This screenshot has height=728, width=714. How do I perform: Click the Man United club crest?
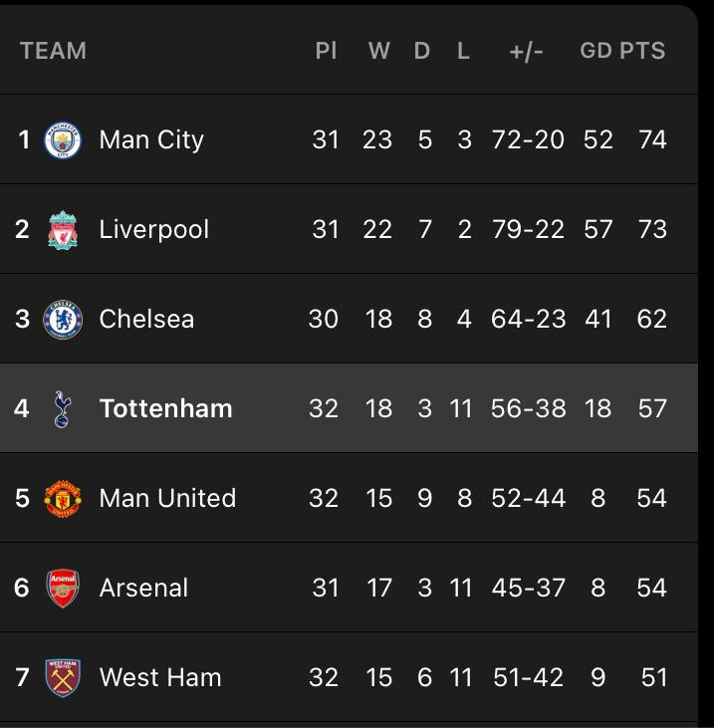(x=63, y=499)
